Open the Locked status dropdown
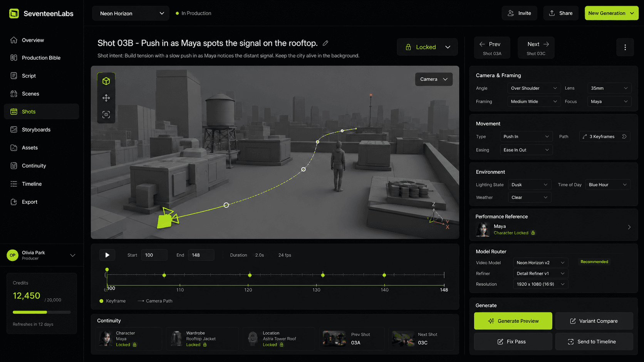Image resolution: width=644 pixels, height=362 pixels. pos(428,47)
